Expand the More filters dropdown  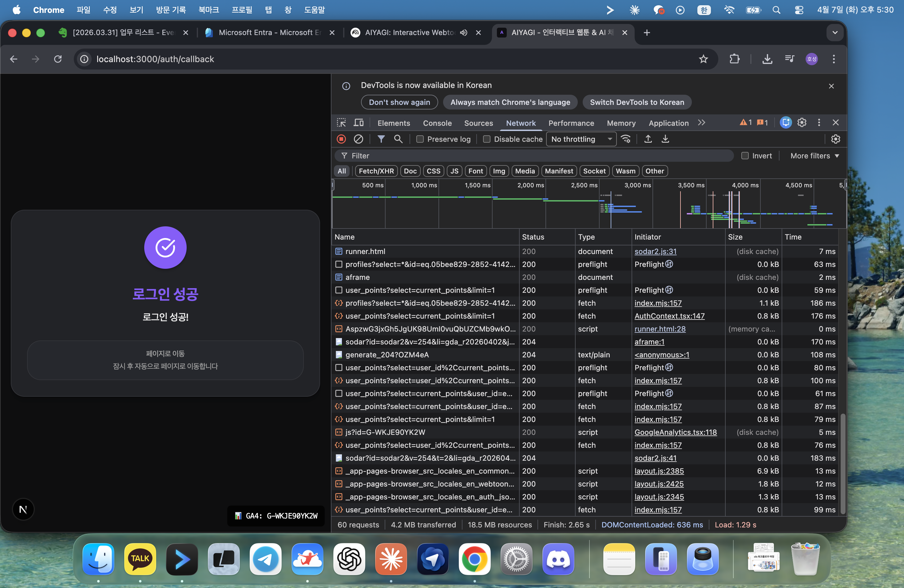coord(814,156)
